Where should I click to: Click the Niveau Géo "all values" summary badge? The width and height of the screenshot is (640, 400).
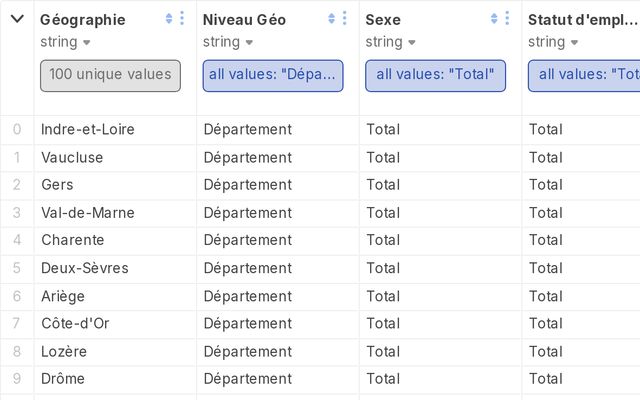[273, 75]
